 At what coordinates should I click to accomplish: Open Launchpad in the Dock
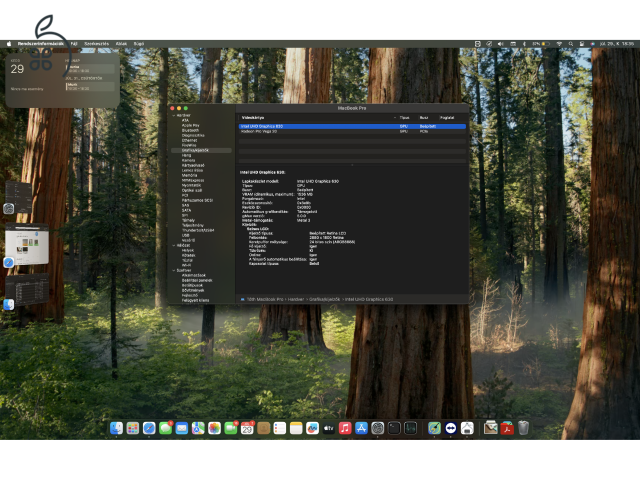tap(133, 428)
